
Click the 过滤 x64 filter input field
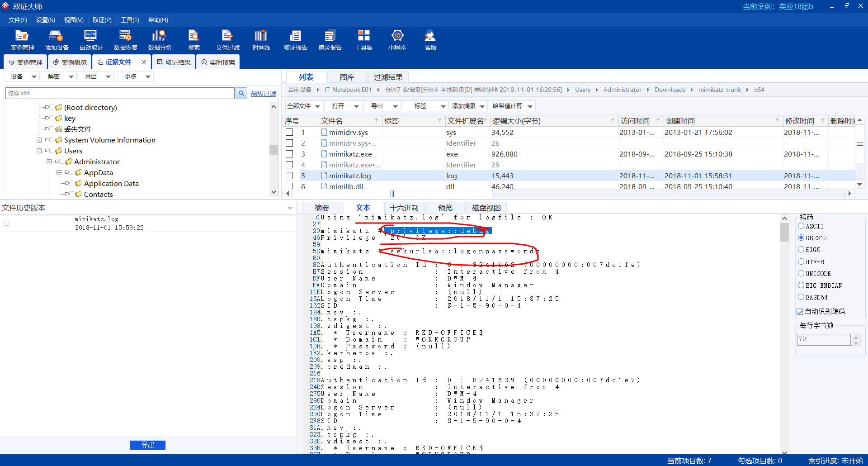point(120,93)
